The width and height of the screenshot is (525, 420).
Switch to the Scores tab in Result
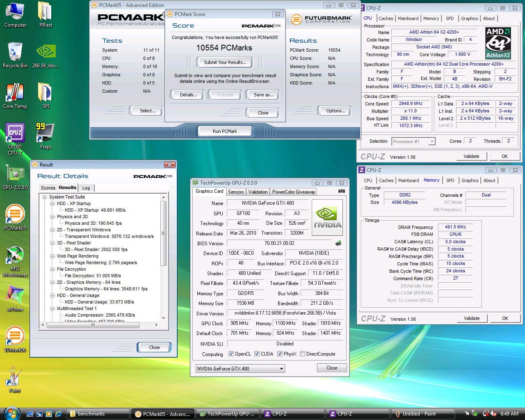pos(48,188)
